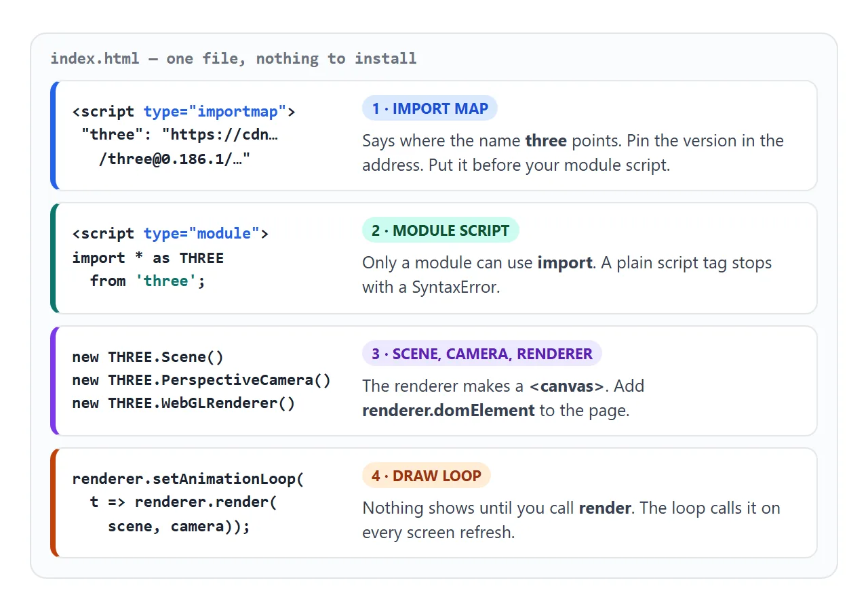Click the code line 'new THREE.PerspectiveCamera()'

point(201,380)
